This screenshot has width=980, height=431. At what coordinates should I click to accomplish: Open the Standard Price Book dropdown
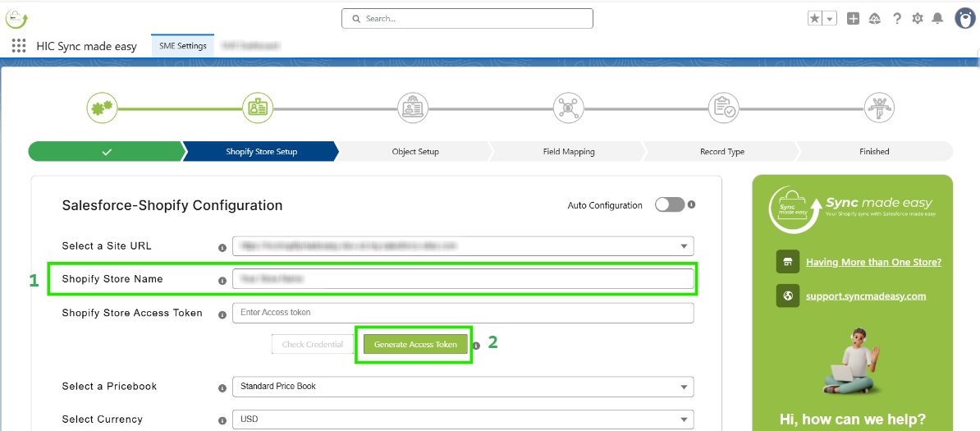pos(463,387)
